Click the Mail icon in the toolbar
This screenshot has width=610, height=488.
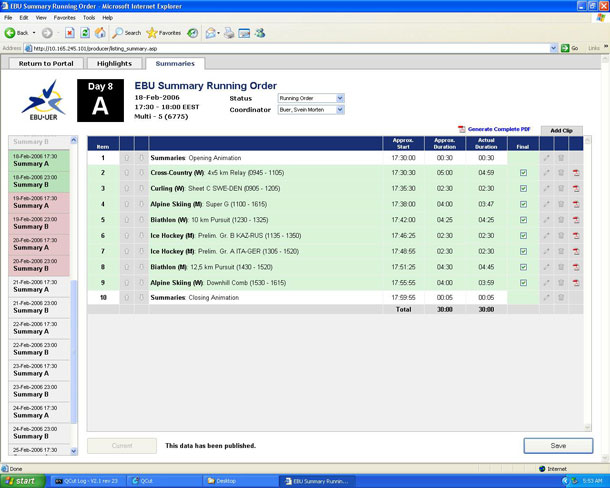(x=210, y=33)
